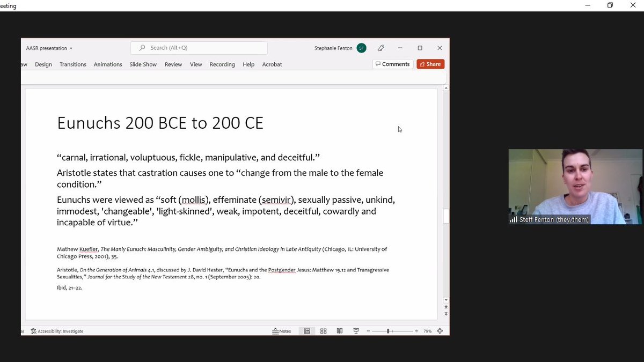Go to next slide double-arrow
Viewport: 644px width, 362px height.
pos(446,314)
